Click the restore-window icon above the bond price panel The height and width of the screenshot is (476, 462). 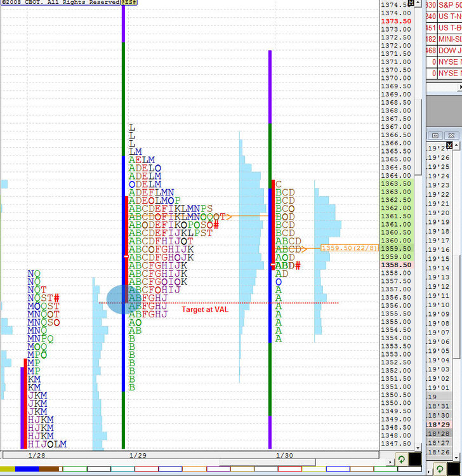[x=435, y=135]
